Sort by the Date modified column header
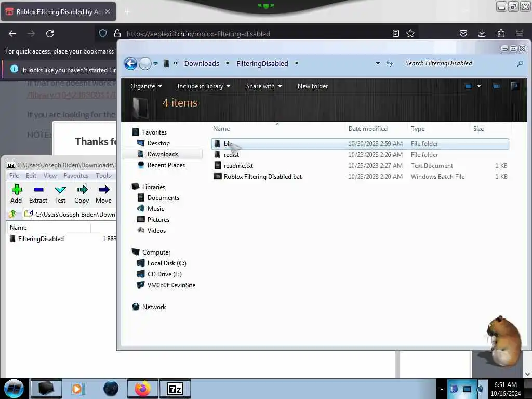Image resolution: width=532 pixels, height=399 pixels. tap(376, 129)
